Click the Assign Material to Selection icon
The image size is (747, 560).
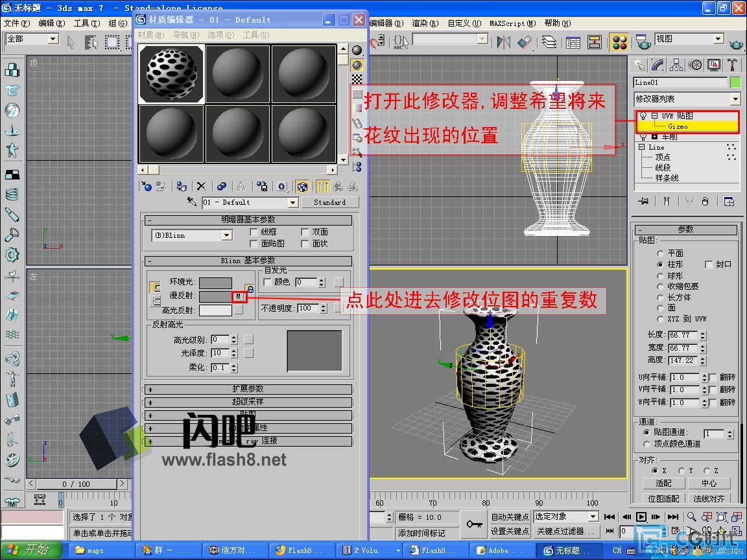click(x=180, y=187)
